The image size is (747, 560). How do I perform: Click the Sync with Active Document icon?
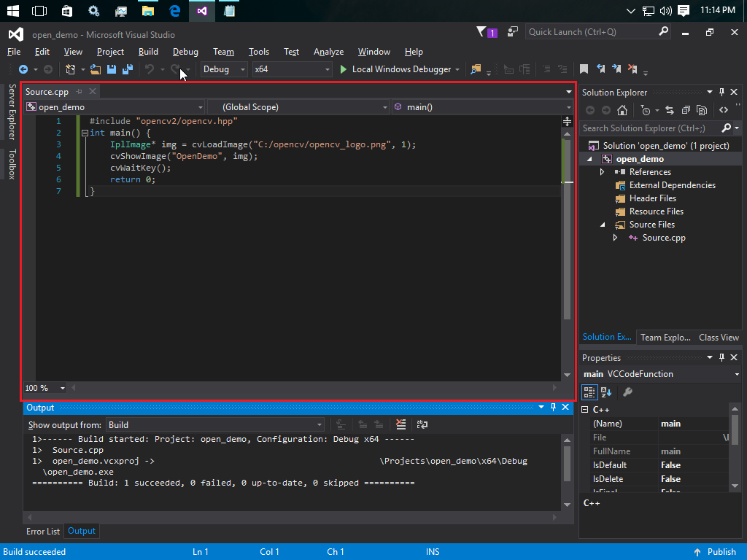(670, 111)
